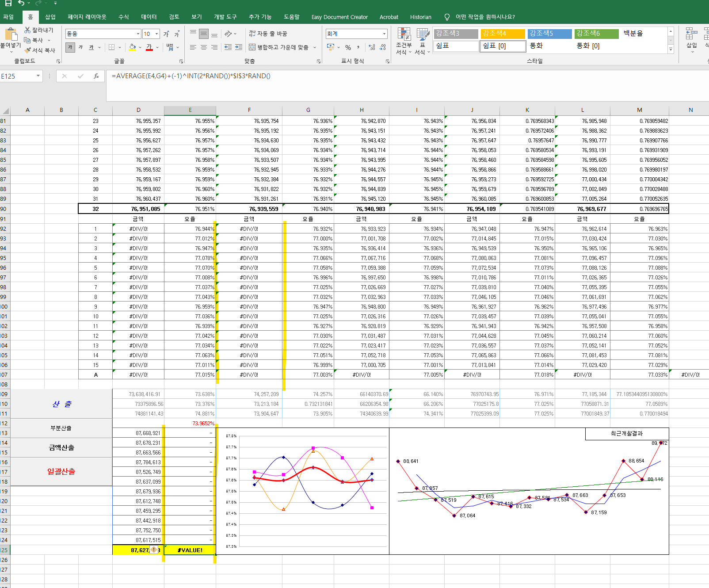Select the 쉼표 [0] cell style

(503, 46)
